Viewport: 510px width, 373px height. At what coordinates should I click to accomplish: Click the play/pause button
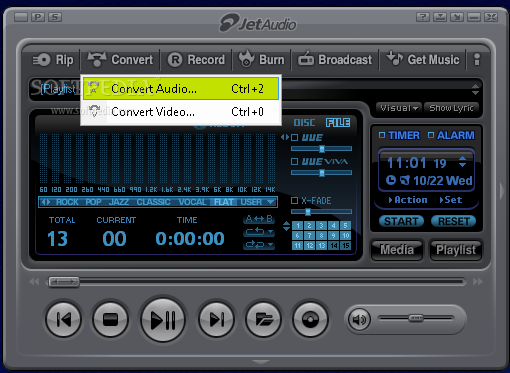click(163, 320)
